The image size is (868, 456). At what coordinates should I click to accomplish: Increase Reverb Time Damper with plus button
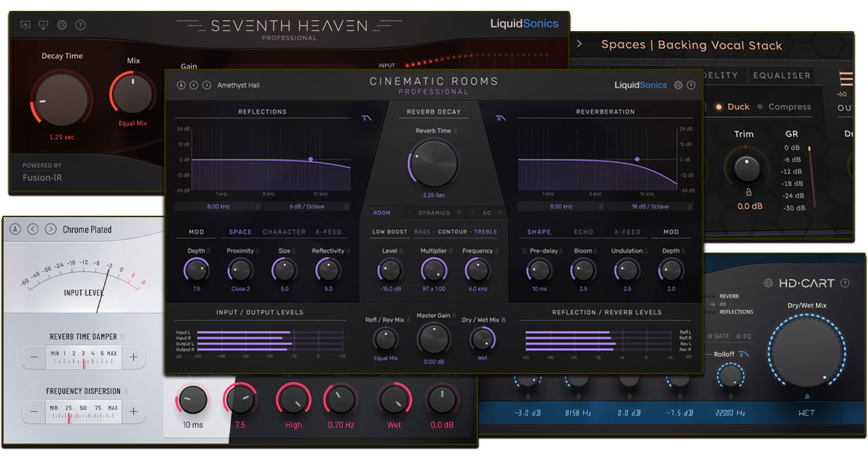click(x=134, y=357)
